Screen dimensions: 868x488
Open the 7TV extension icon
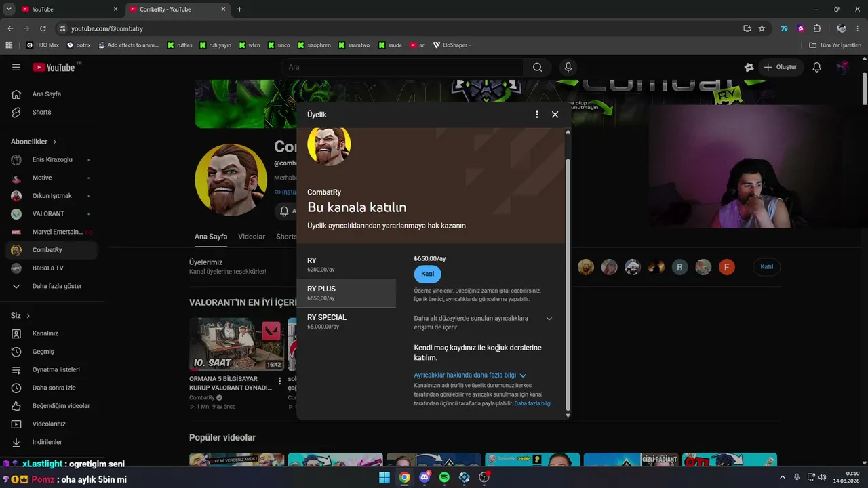tap(785, 28)
